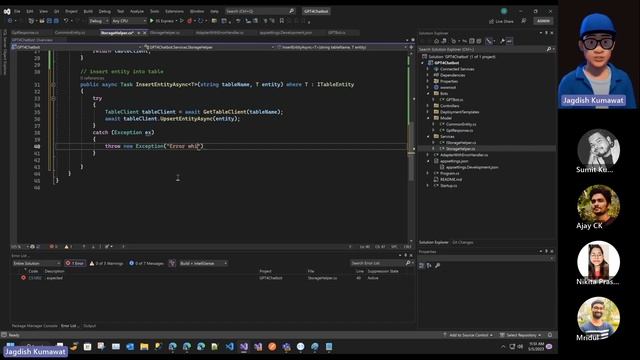Image resolution: width=640 pixels, height=360 pixels.
Task: Click the build filter icon in Error List
Action: (x=172, y=263)
